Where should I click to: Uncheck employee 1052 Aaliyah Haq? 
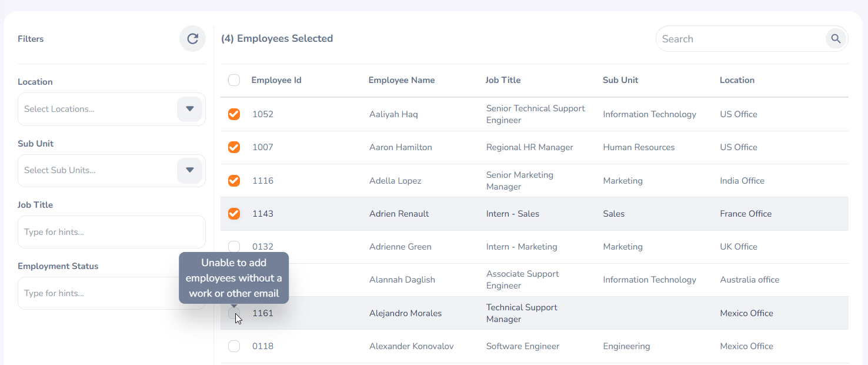(x=234, y=114)
